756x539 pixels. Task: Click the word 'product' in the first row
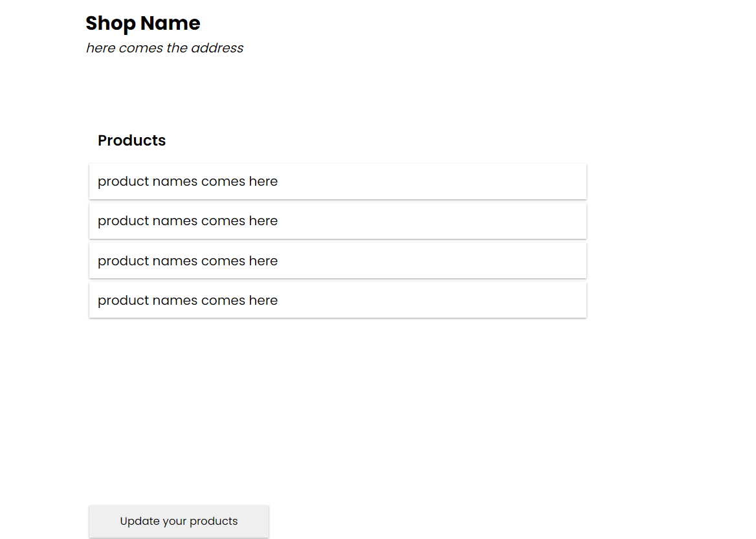click(x=124, y=182)
